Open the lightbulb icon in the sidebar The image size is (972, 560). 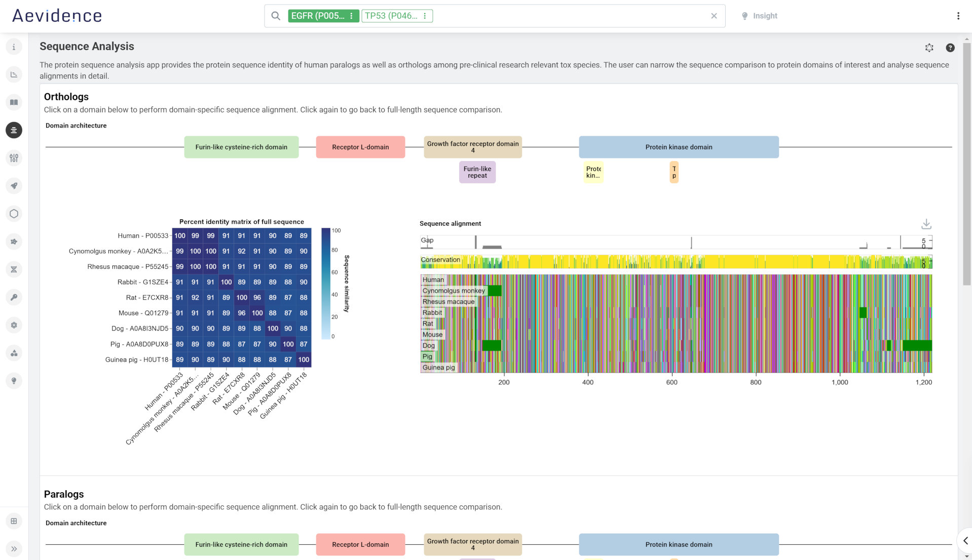coord(14,381)
